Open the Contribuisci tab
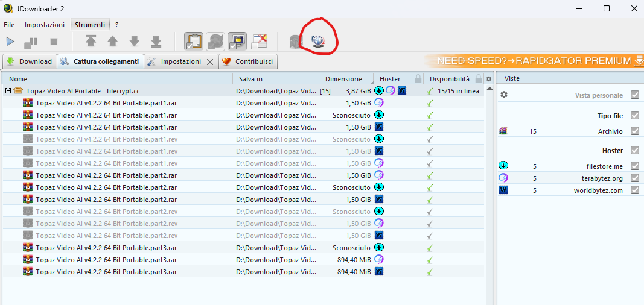 tap(248, 61)
